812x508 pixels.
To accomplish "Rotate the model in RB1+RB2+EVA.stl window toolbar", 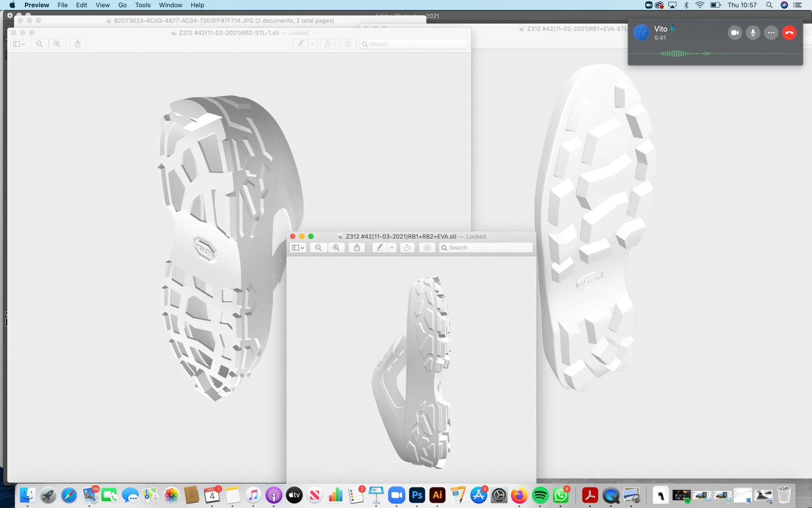I will click(407, 248).
